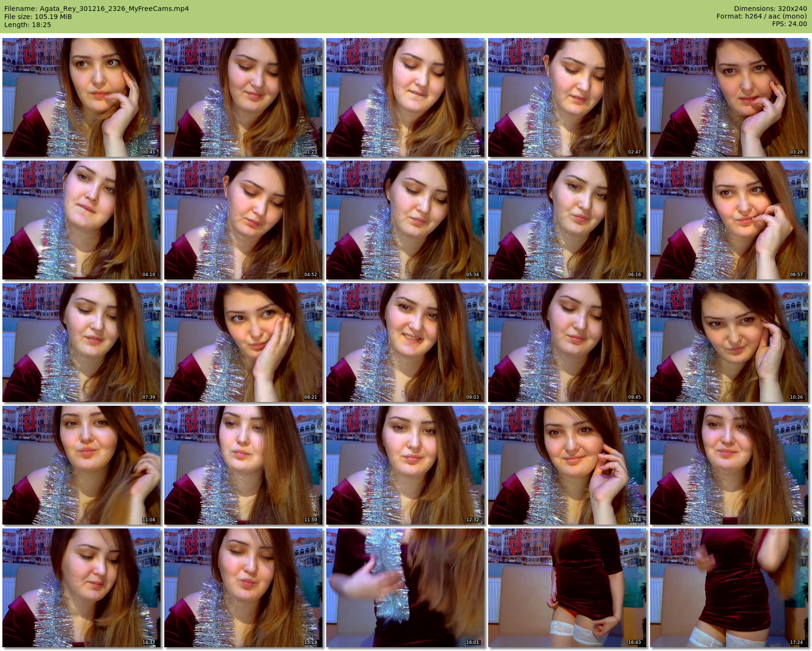Select the thumbnail at 04:10
The width and height of the screenshot is (812, 651).
[81, 220]
